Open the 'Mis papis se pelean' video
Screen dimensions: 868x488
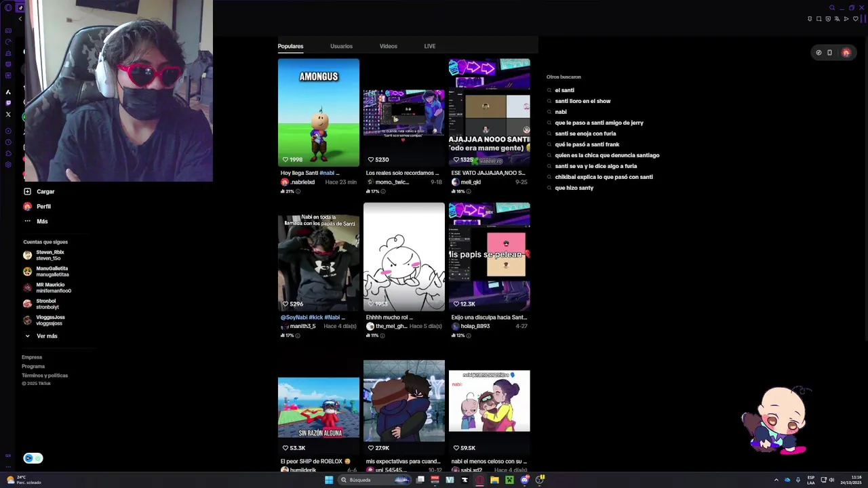pos(489,257)
